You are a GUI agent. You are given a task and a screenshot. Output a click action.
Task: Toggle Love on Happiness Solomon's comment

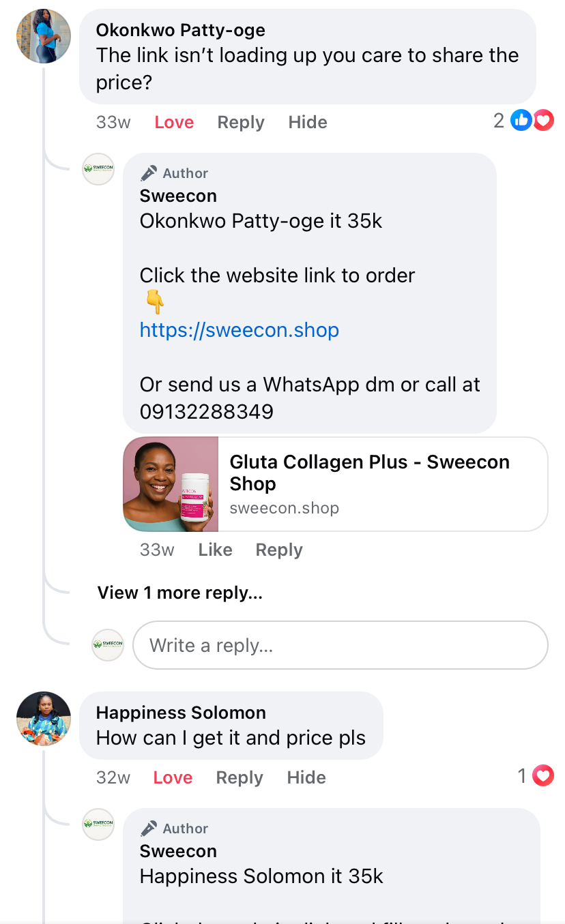(x=172, y=777)
